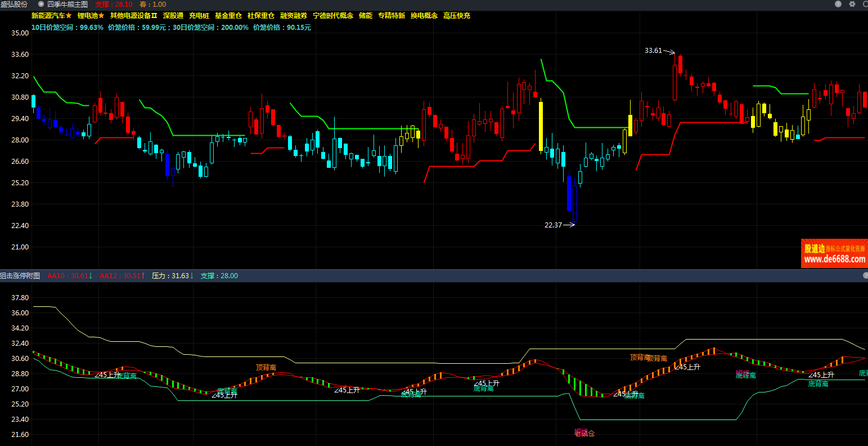This screenshot has width=868, height=446.
Task: Open the 高压快充 concept tag
Action: tap(456, 16)
